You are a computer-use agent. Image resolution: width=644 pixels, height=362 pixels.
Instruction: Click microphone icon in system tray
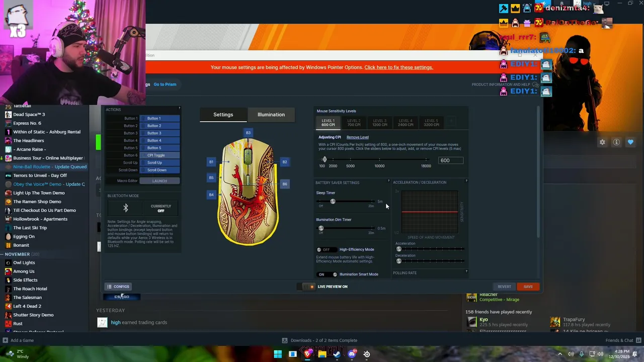(x=582, y=354)
